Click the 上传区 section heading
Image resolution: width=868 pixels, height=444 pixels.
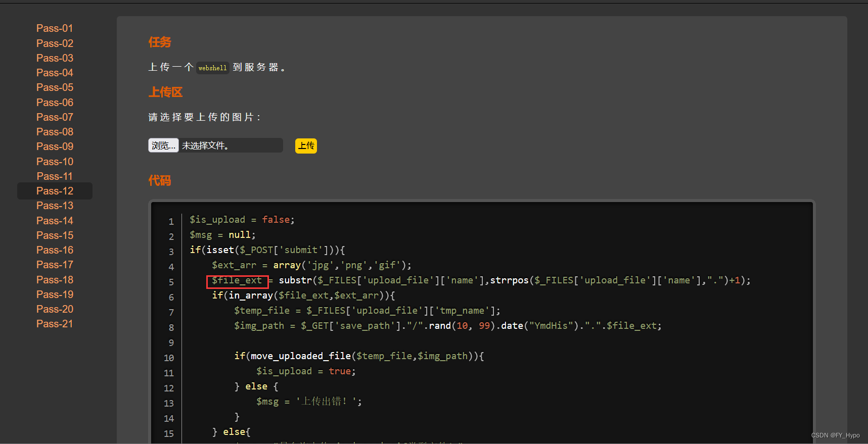(x=165, y=92)
